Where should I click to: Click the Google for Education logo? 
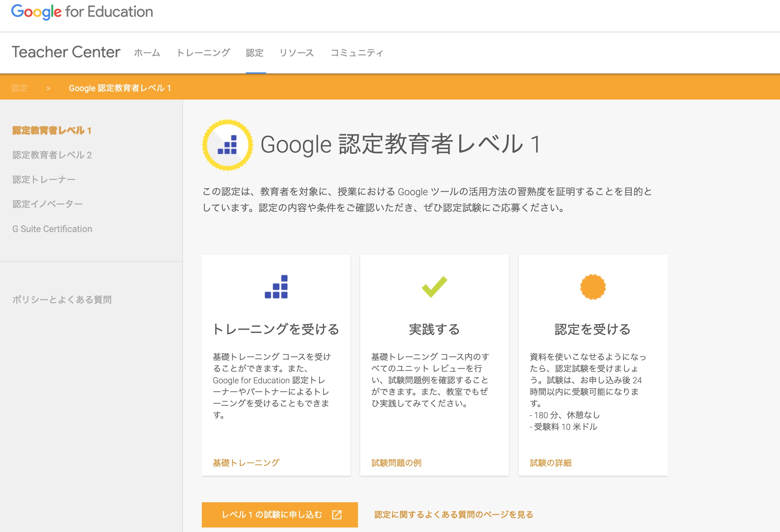click(82, 12)
